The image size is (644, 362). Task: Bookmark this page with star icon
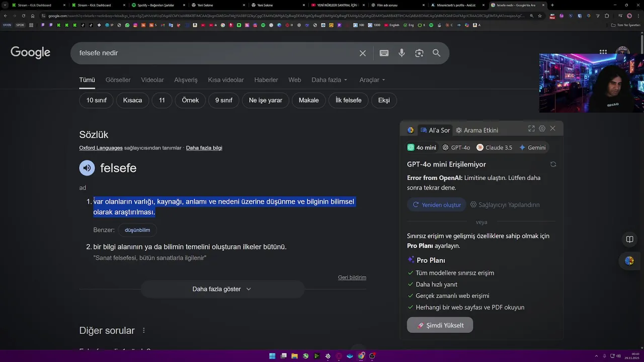tap(540, 16)
